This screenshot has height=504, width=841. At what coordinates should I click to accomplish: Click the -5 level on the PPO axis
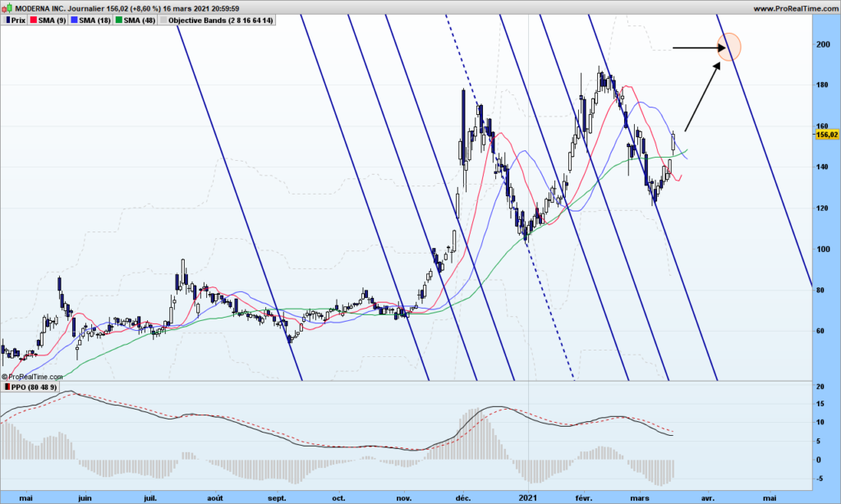(x=820, y=479)
